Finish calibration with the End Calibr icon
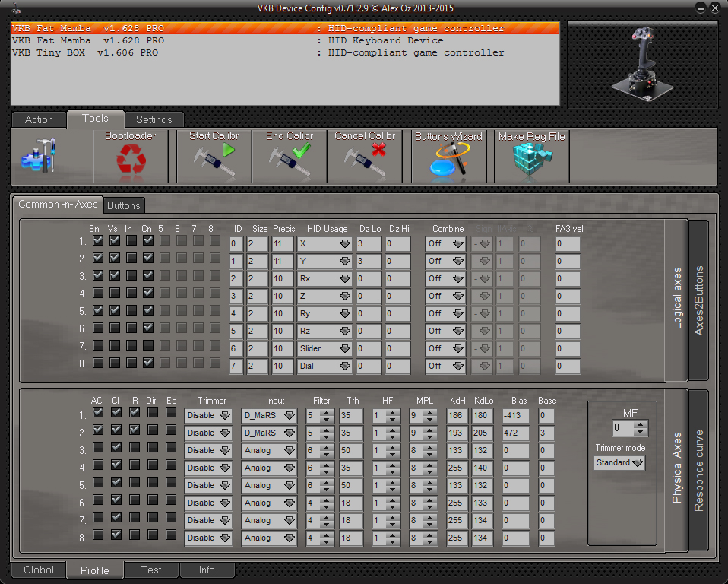This screenshot has height=584, width=728. (290, 160)
